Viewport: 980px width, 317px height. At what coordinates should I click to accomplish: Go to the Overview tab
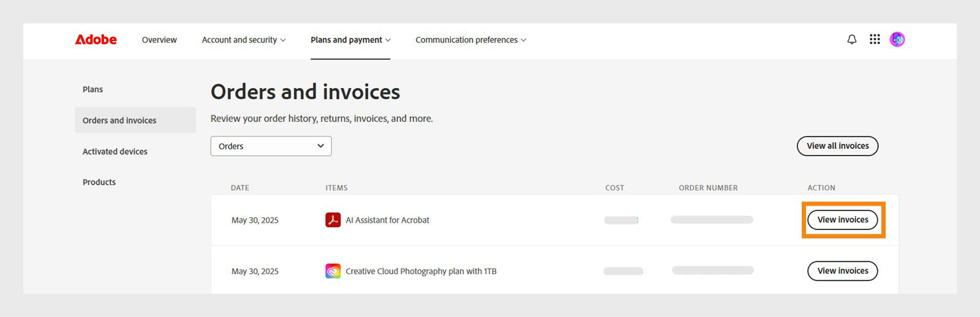159,40
